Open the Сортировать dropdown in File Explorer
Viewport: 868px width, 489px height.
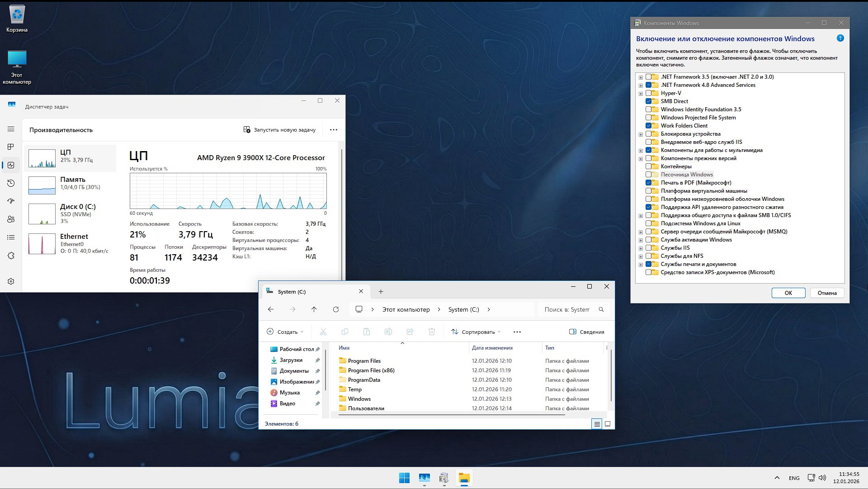(x=476, y=332)
